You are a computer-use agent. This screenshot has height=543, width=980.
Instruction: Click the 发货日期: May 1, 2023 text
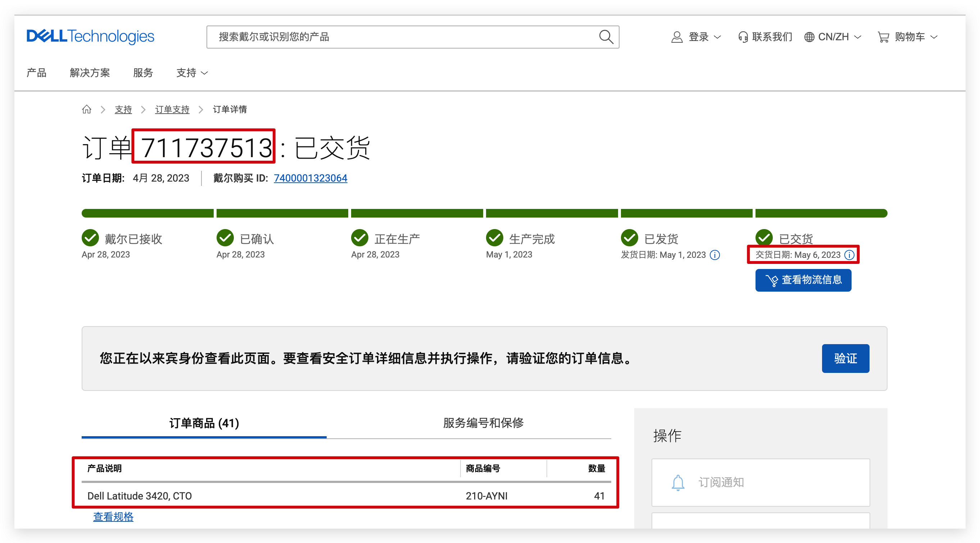coord(663,255)
